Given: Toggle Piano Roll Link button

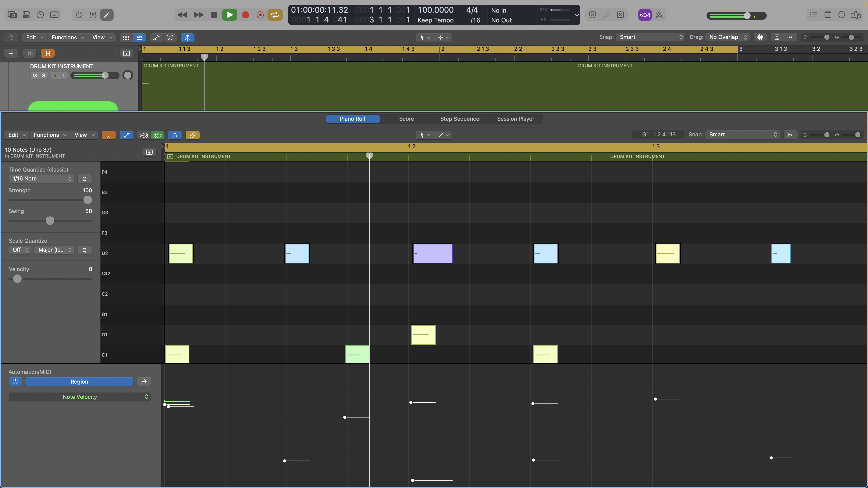Looking at the screenshot, I should 192,135.
